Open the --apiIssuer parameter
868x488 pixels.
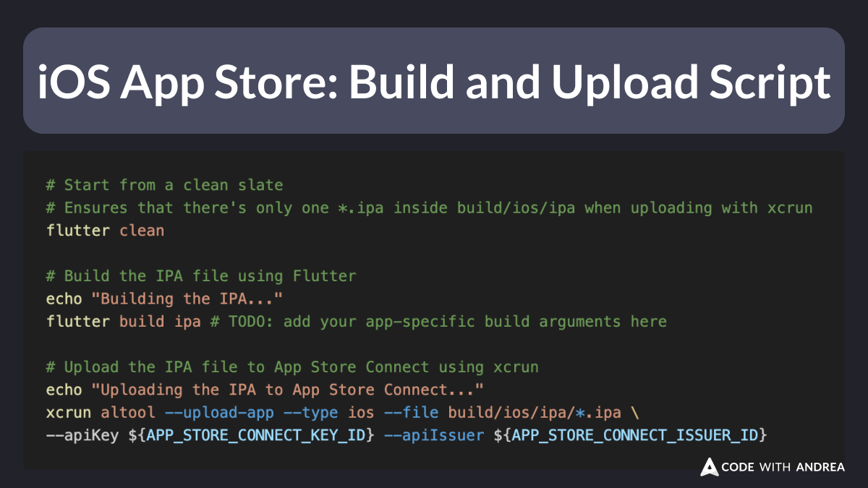(x=434, y=435)
